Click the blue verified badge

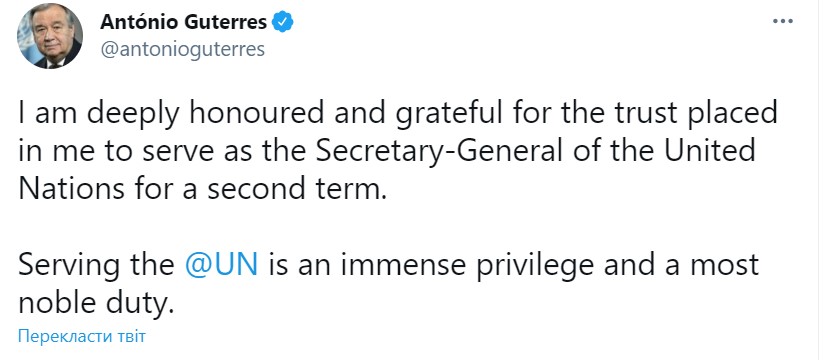point(283,22)
